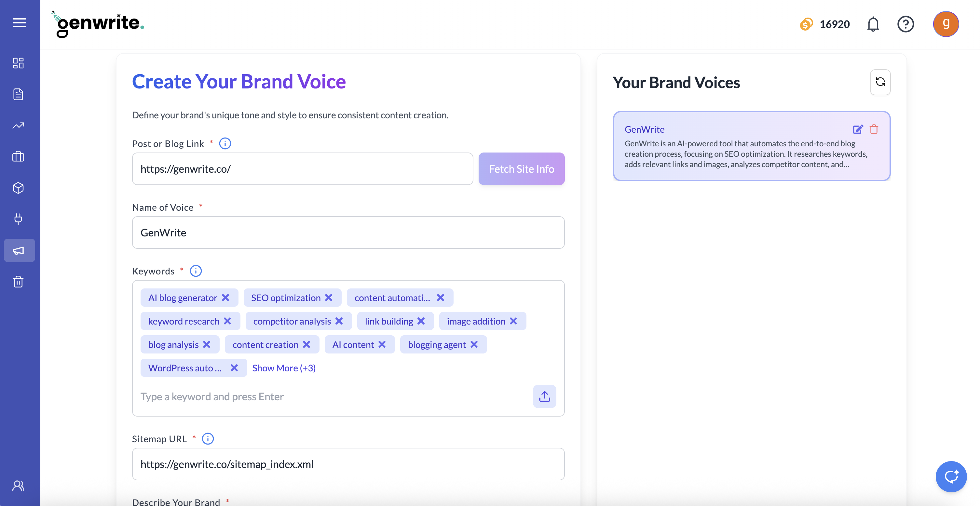This screenshot has height=506, width=980.
Task: Remove the 'link building' keyword tag
Action: coord(421,321)
